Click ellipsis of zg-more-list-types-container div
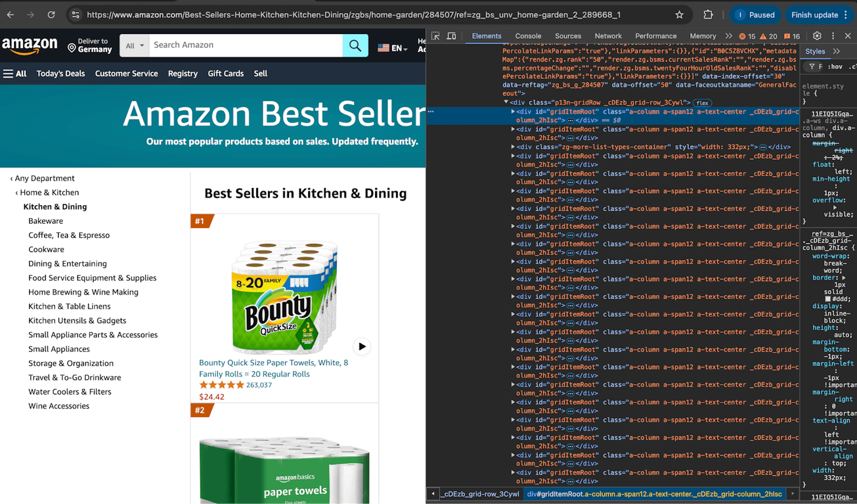Image resolution: width=857 pixels, height=504 pixels. pos(763,147)
